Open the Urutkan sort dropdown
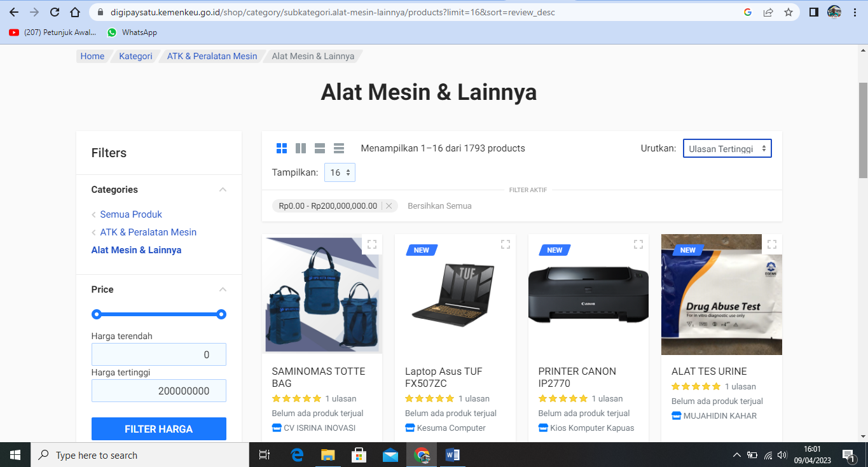Image resolution: width=868 pixels, height=467 pixels. tap(727, 149)
